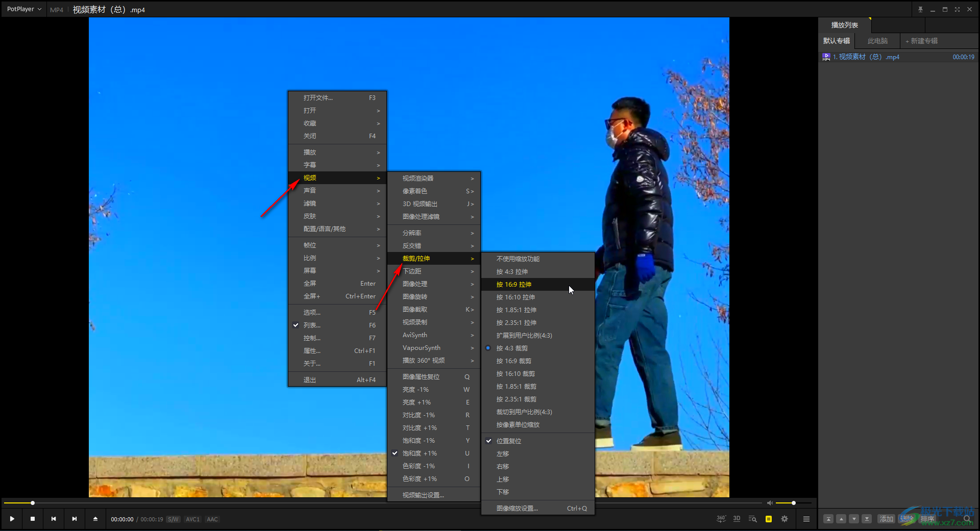Viewport: 980px width, 531px height.
Task: Toggle the checked '列表...' F6 item
Action: coord(337,325)
